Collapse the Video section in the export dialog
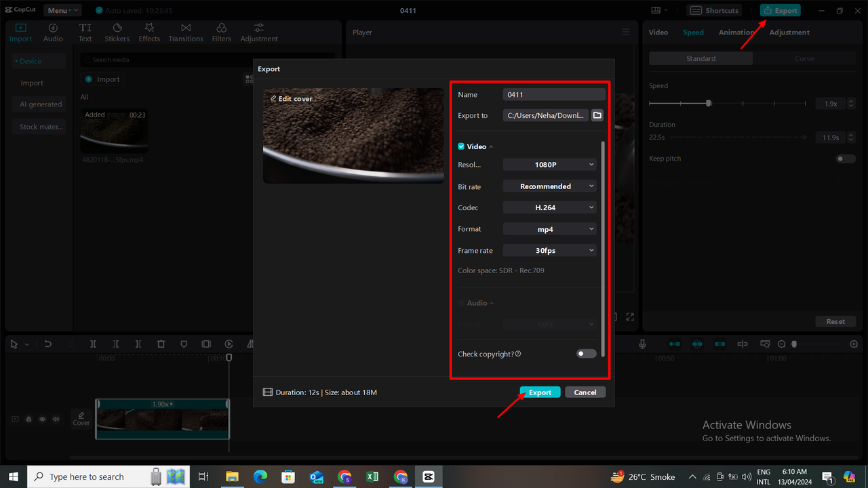This screenshot has width=868, height=488. coord(490,146)
